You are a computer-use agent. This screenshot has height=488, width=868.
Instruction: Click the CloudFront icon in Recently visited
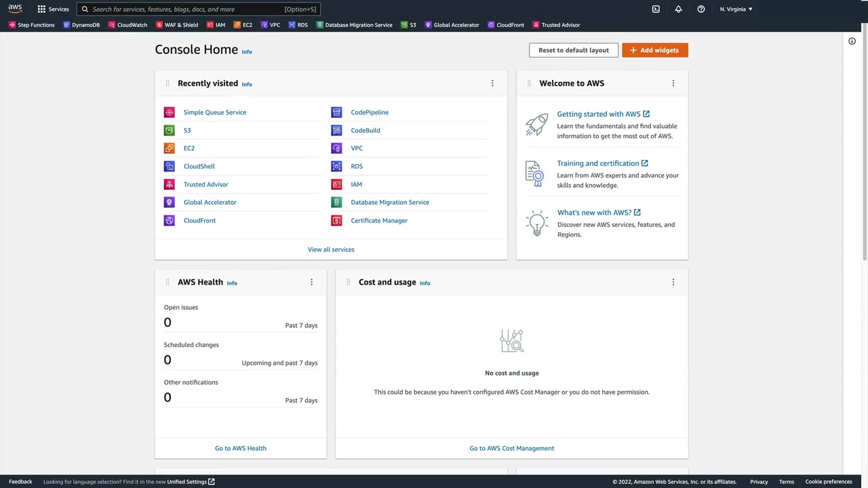point(169,220)
